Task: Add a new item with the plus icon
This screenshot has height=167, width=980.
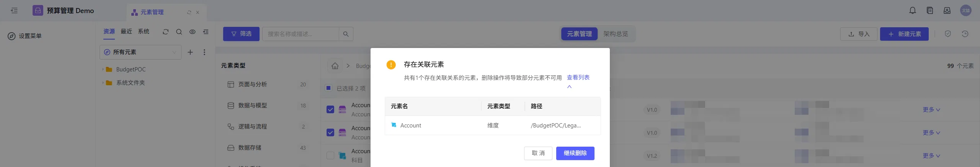Action: click(190, 52)
